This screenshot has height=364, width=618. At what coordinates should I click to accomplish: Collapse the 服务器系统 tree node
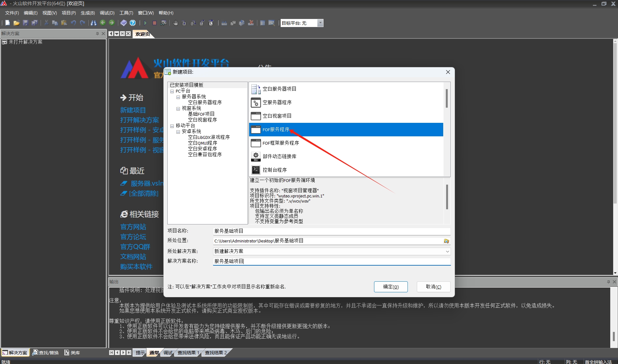pos(178,97)
